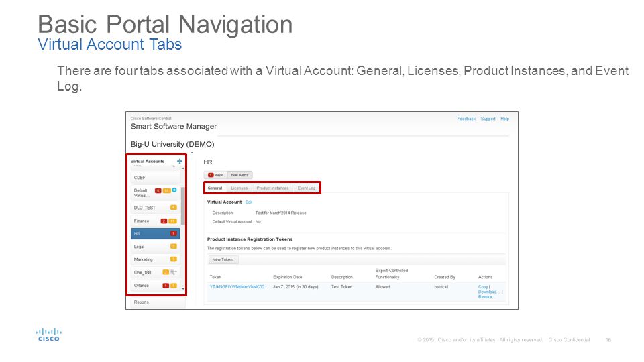This screenshot has height=362, width=644.
Task: Click the Actions column header
Action: [x=485, y=277]
